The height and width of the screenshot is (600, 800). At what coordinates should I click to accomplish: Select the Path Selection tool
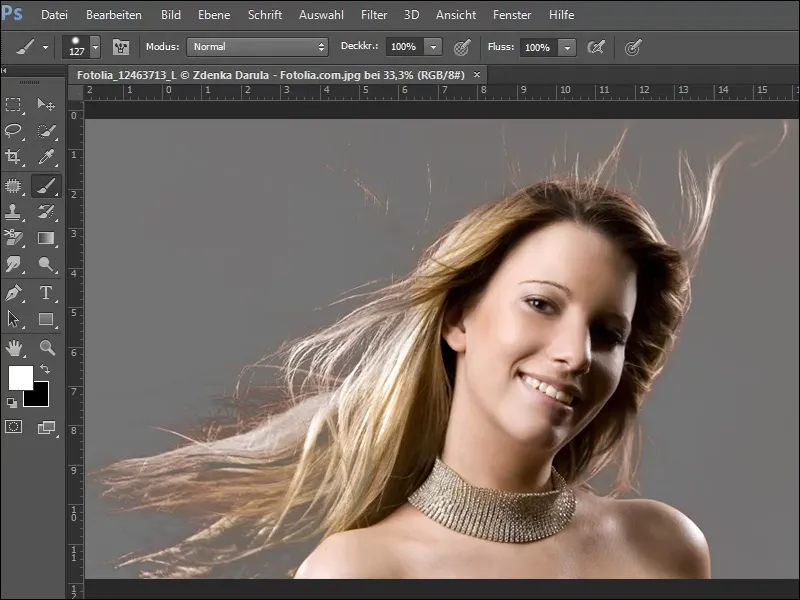pyautogui.click(x=13, y=319)
